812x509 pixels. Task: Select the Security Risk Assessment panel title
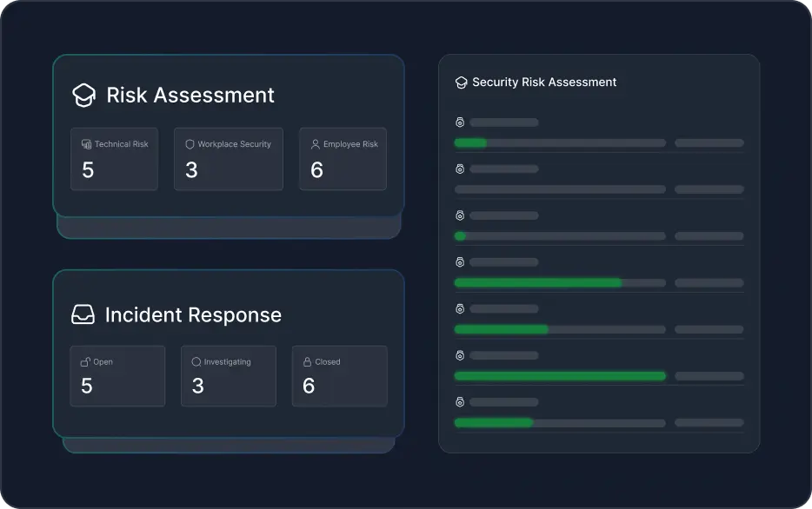coord(543,82)
